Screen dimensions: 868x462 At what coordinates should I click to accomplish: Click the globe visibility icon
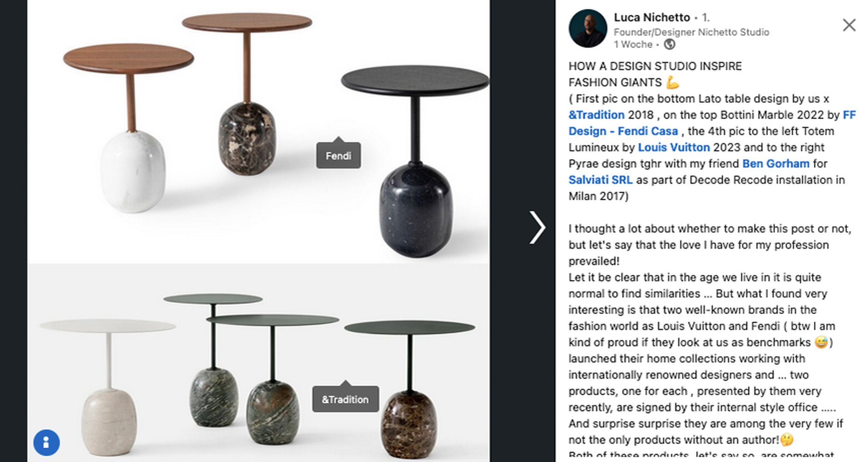669,44
